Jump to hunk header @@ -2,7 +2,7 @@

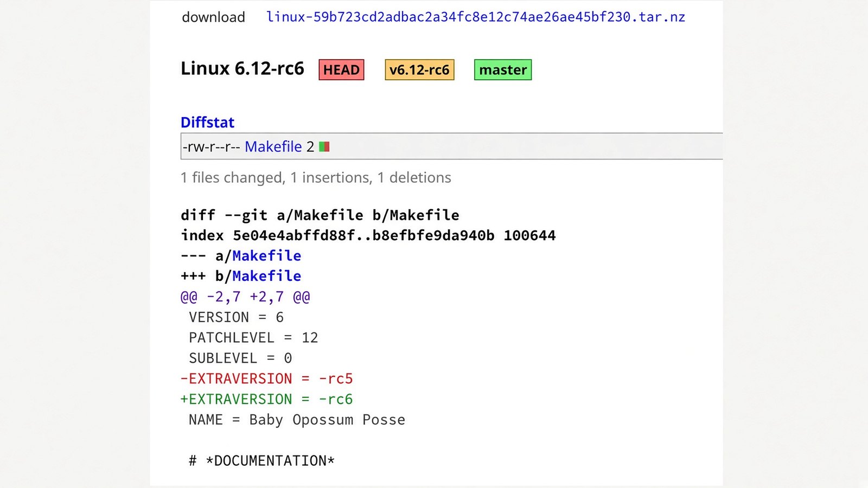tap(245, 297)
